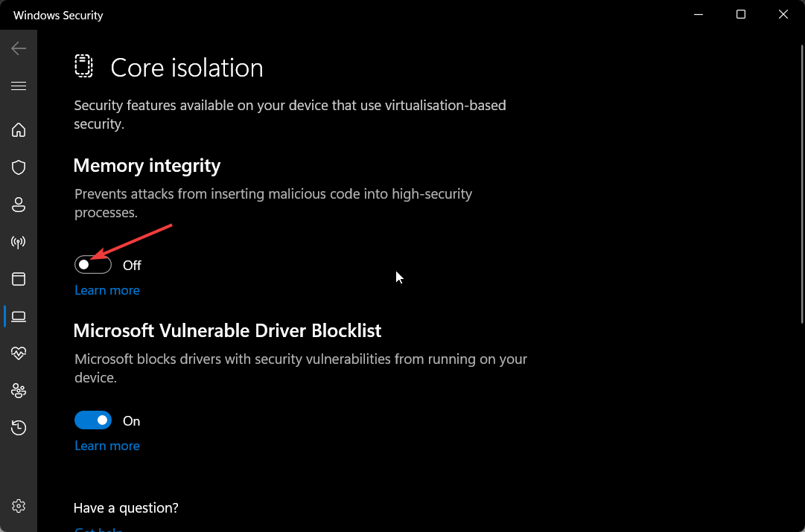Select Device security laptop icon
This screenshot has height=532, width=805.
click(x=19, y=316)
